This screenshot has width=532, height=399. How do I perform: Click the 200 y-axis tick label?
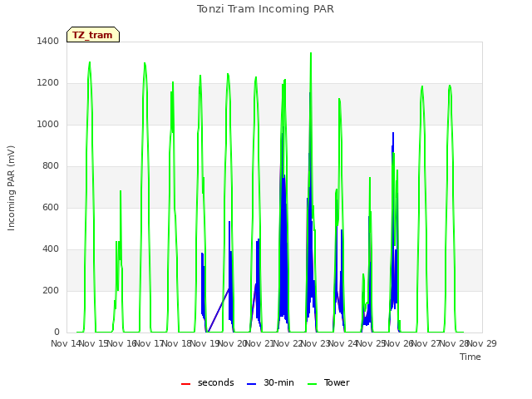click(51, 291)
